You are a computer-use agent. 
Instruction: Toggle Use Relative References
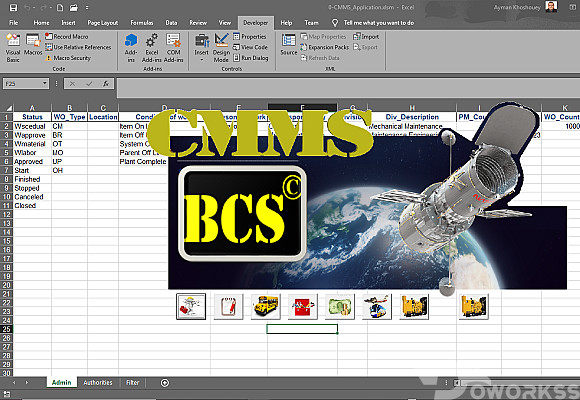point(78,47)
